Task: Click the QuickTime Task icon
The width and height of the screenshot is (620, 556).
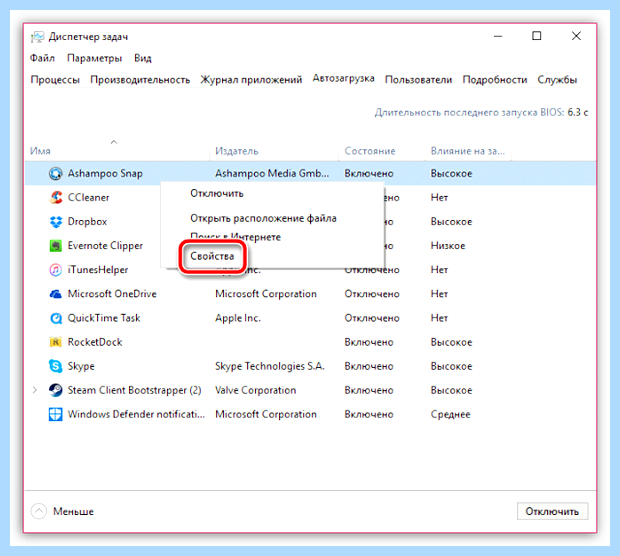Action: (x=56, y=318)
